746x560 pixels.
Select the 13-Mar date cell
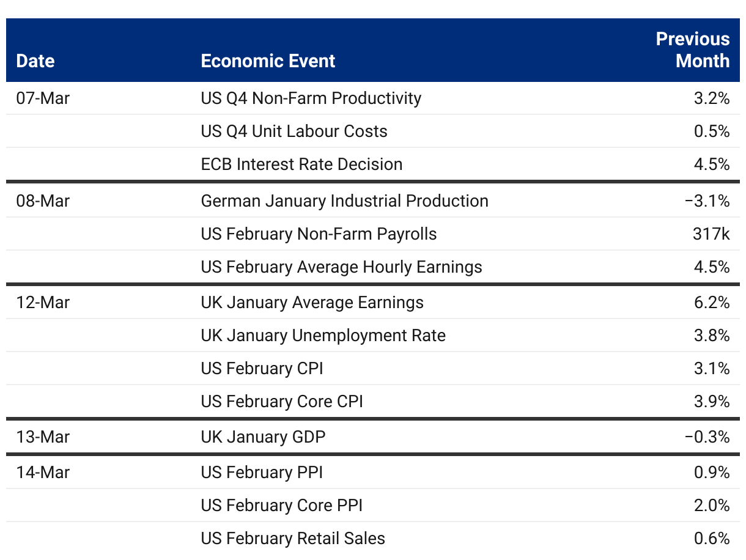click(43, 437)
